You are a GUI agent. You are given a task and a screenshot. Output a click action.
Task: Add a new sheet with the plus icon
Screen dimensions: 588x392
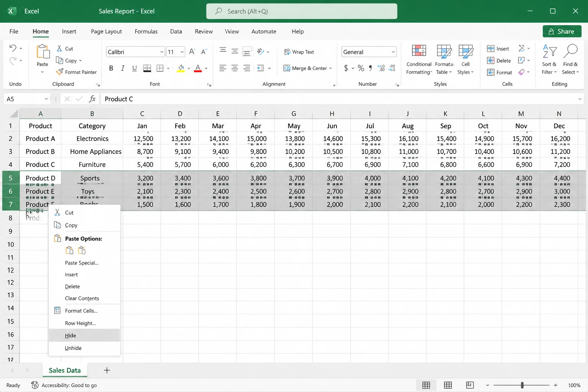107,370
